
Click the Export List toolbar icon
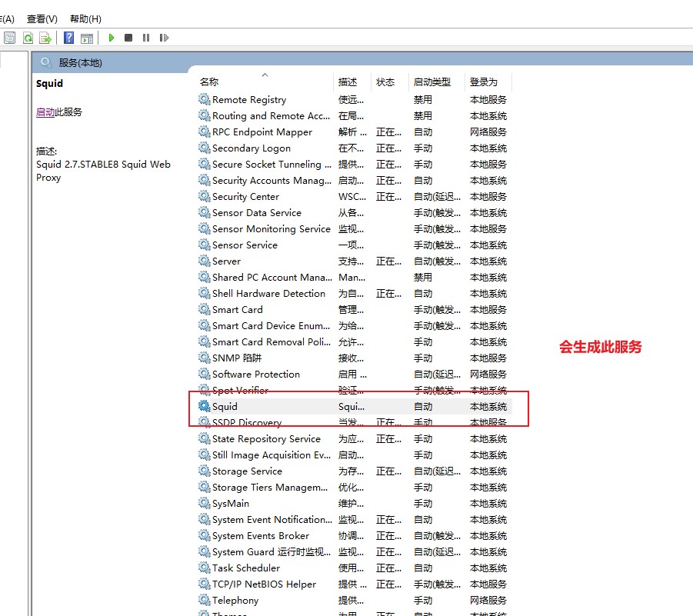pyautogui.click(x=45, y=38)
